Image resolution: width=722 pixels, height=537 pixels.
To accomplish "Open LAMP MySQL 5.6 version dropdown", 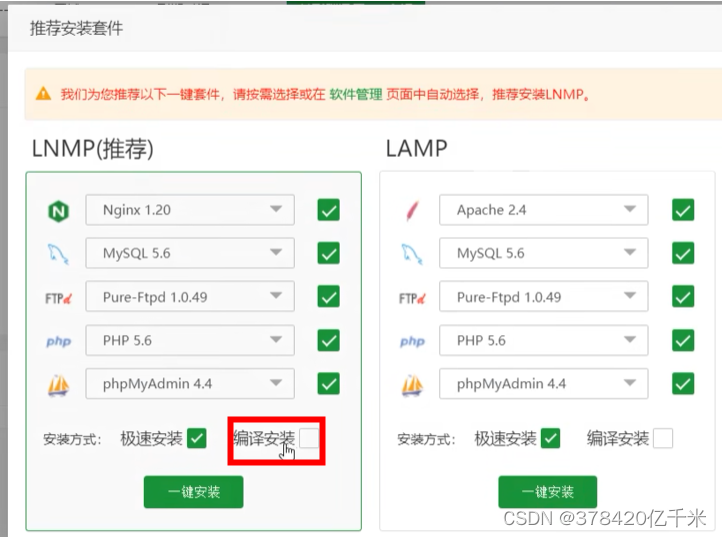I will pos(544,253).
